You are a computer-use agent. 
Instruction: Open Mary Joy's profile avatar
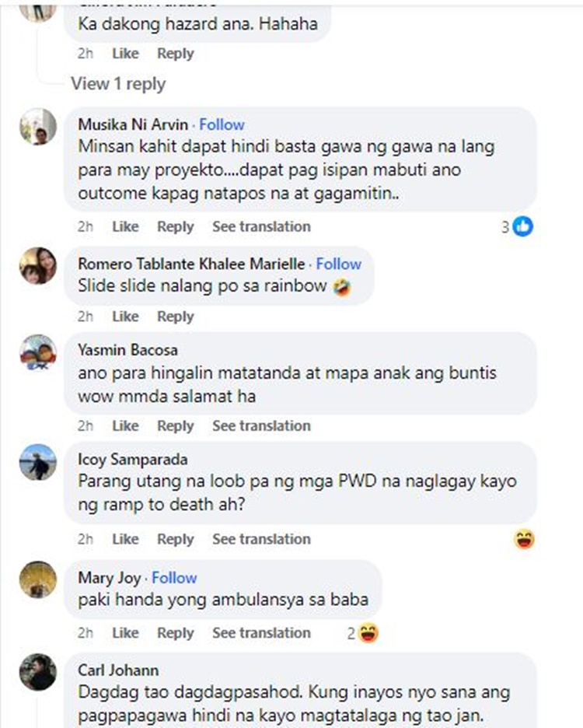click(37, 579)
